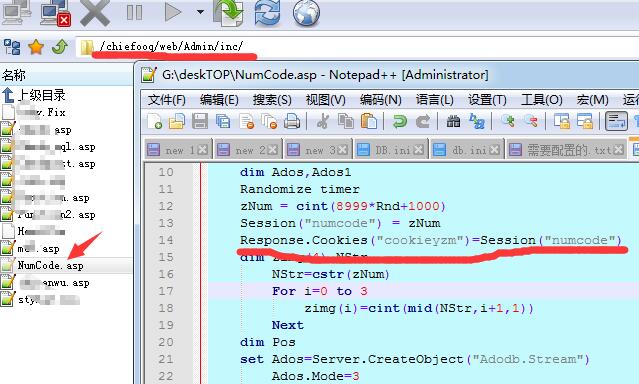Open the 编码(N) encoding menu
Screen dimensions: 639x384
coord(381,100)
